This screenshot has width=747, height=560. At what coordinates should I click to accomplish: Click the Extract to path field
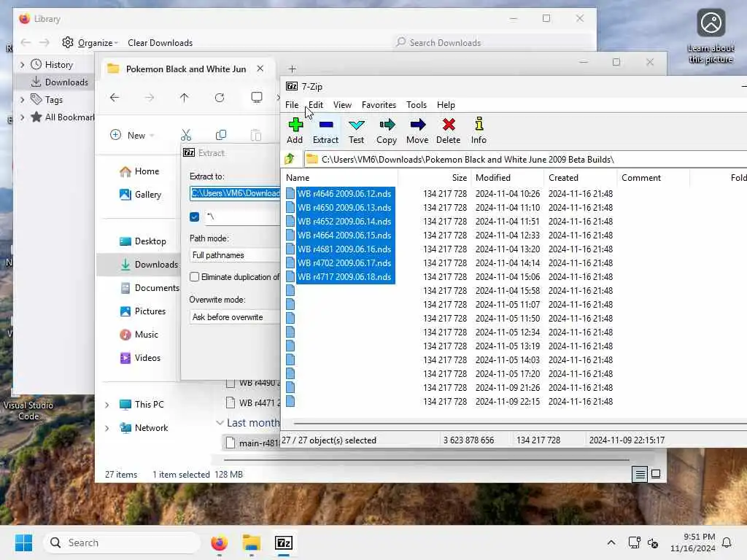tap(235, 193)
